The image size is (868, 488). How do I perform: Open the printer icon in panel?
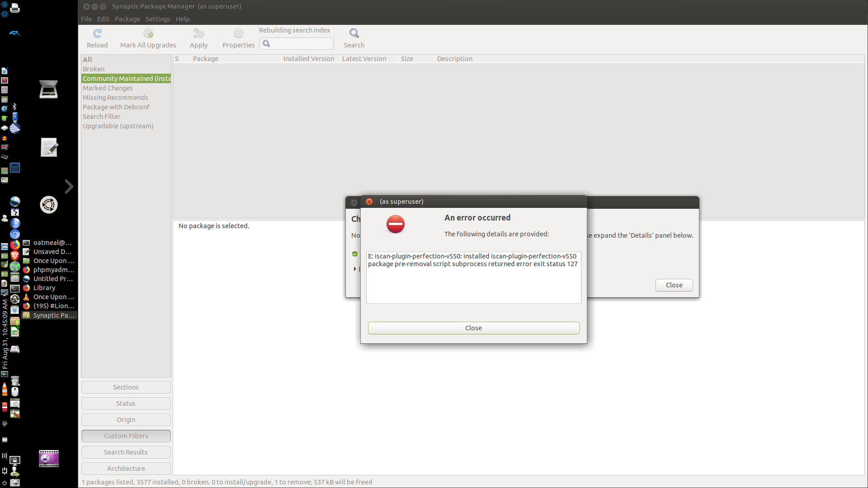[15, 8]
